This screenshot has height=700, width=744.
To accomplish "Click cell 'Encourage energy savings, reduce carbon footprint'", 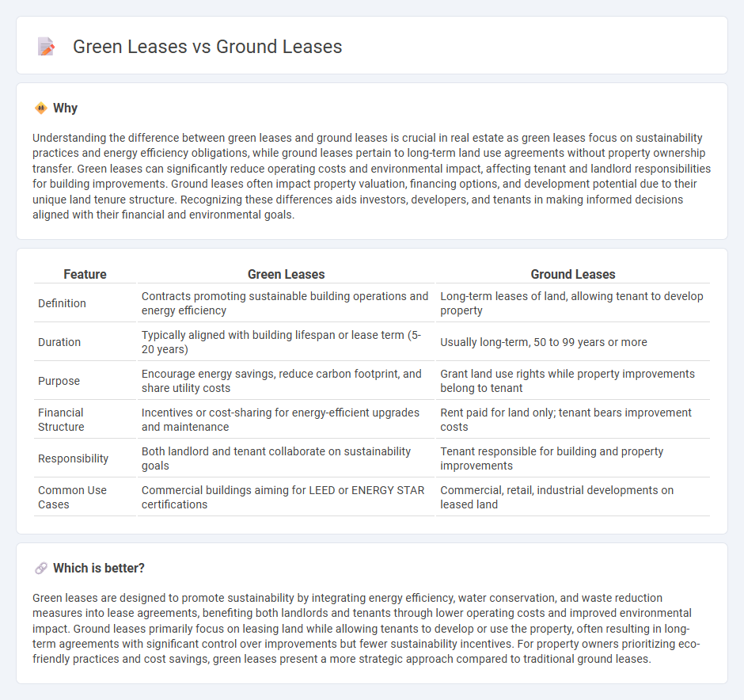I will pos(286,381).
